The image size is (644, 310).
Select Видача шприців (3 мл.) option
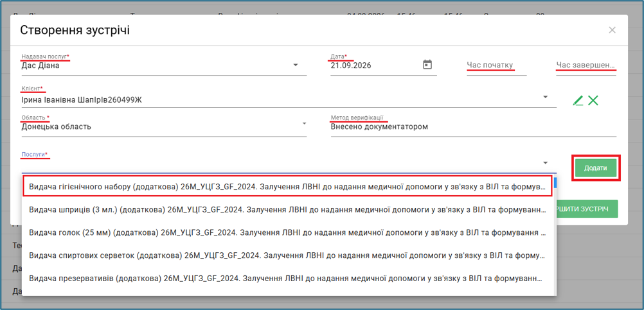(287, 209)
